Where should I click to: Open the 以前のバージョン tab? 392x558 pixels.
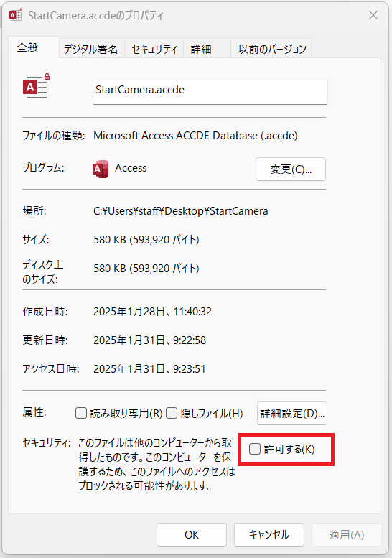coord(272,49)
